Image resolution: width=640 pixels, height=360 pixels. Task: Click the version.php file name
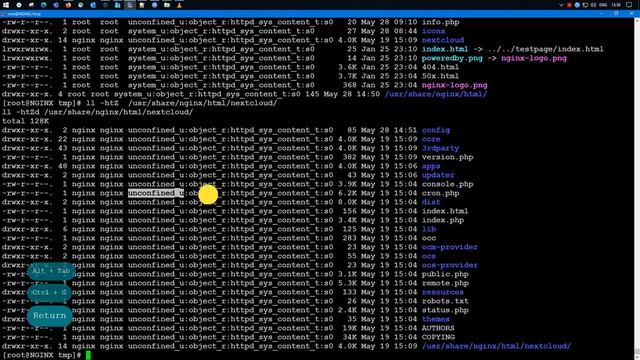click(x=447, y=157)
